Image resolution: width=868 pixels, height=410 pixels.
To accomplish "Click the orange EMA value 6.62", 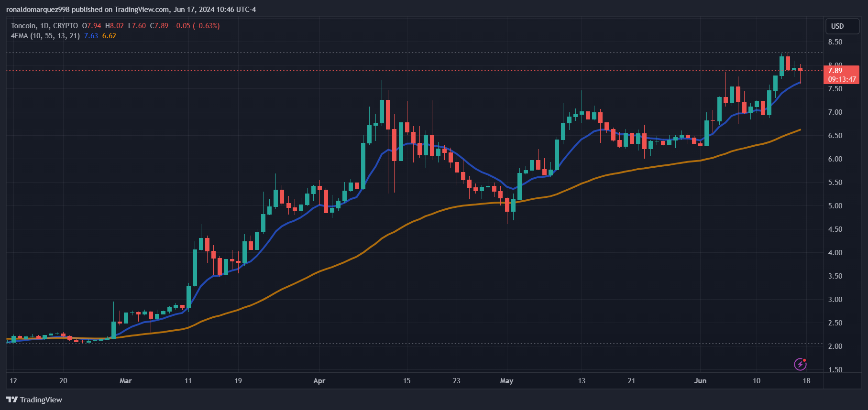I will [109, 36].
